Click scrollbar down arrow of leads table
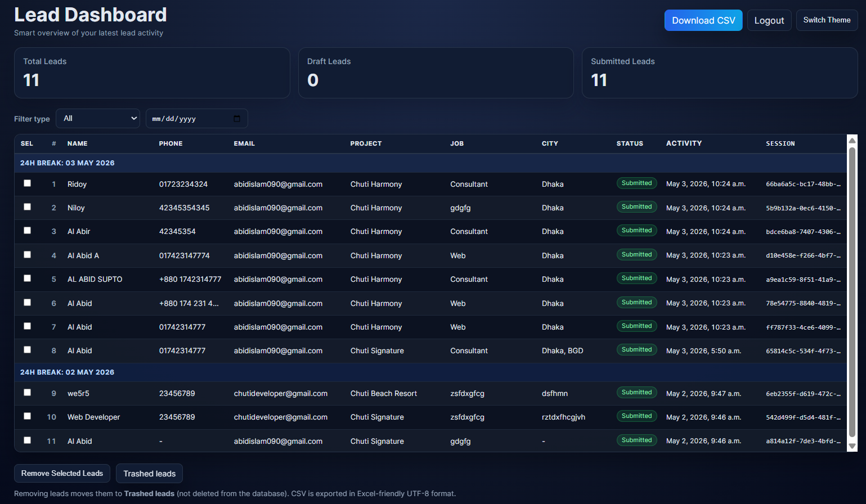Screen dimensions: 866x504 [852, 446]
